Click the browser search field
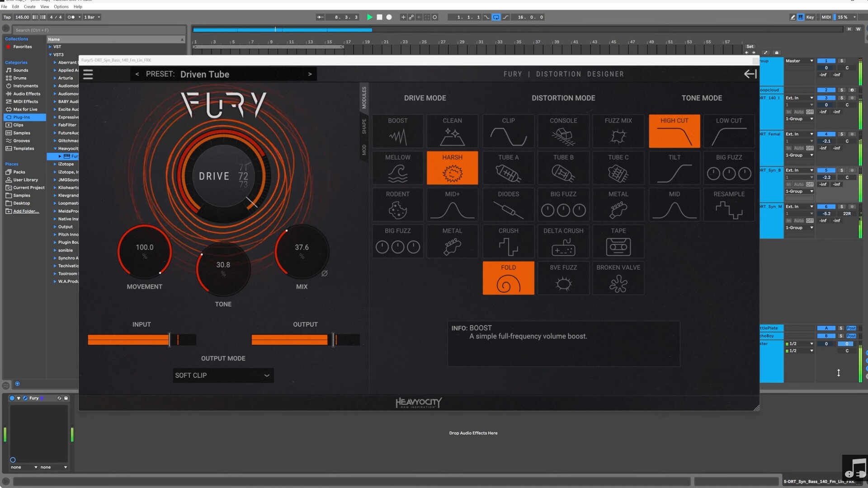 (99, 30)
